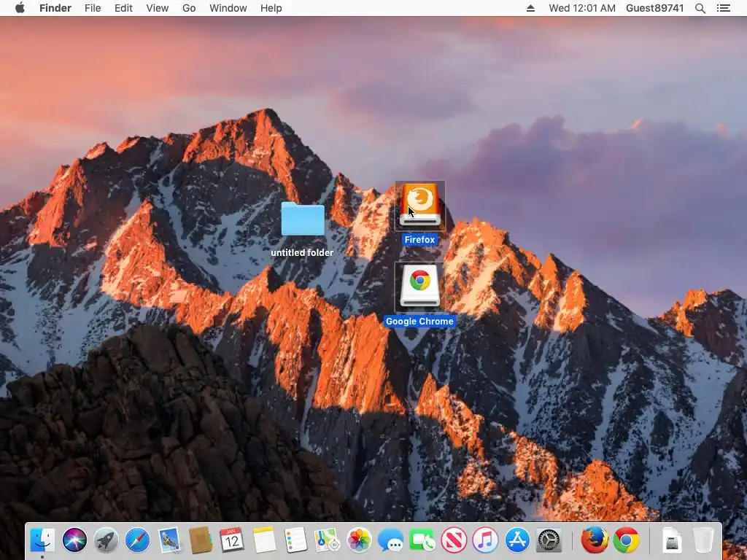The width and height of the screenshot is (747, 560).
Task: Open the Help menu
Action: pos(271,8)
